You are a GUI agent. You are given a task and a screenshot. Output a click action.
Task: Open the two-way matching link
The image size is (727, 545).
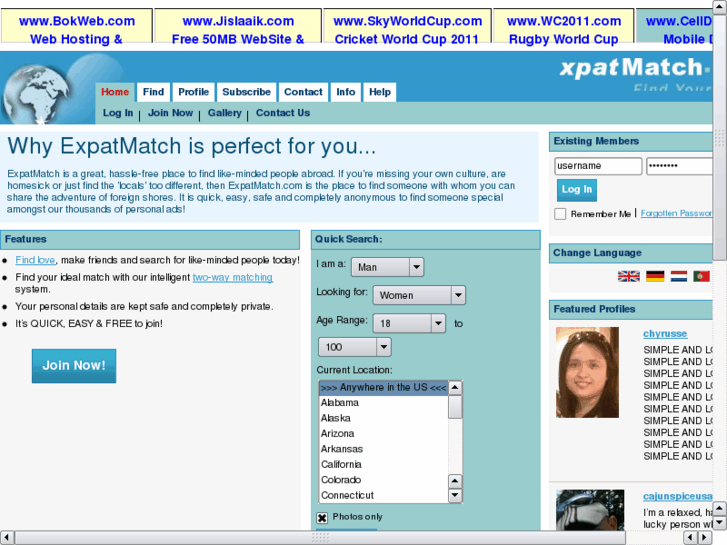click(x=233, y=277)
